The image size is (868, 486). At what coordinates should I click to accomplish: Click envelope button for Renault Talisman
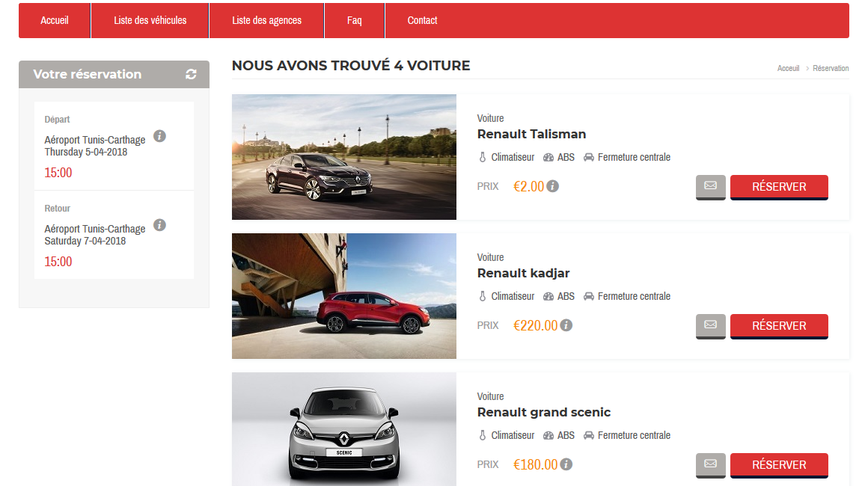click(710, 187)
